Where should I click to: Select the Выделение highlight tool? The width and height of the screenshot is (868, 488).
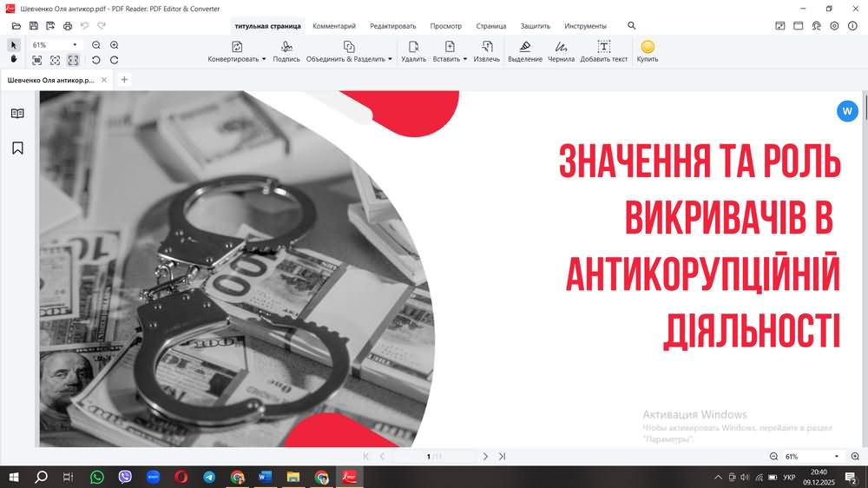coord(525,51)
